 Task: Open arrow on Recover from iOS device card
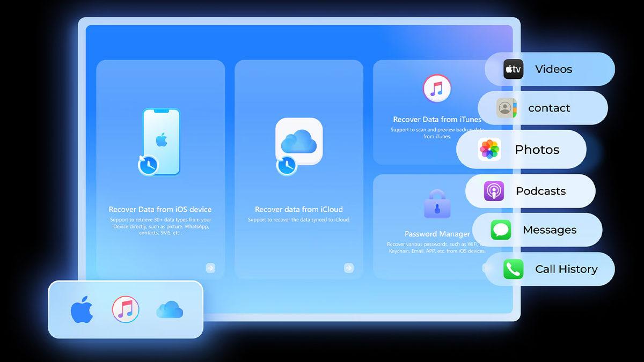[210, 268]
